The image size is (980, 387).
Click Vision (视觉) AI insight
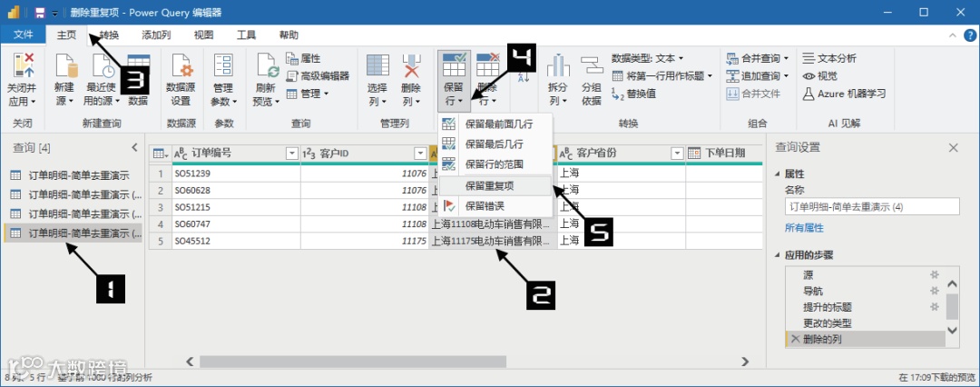click(820, 76)
